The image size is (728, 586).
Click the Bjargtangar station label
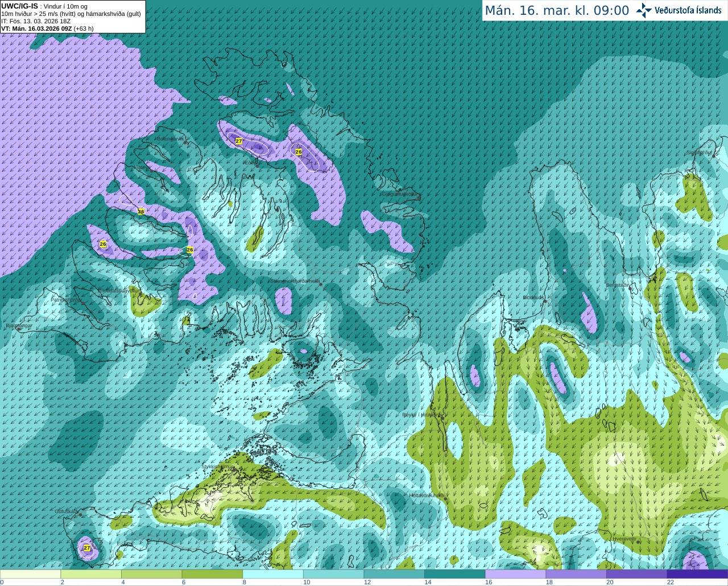click(x=19, y=326)
